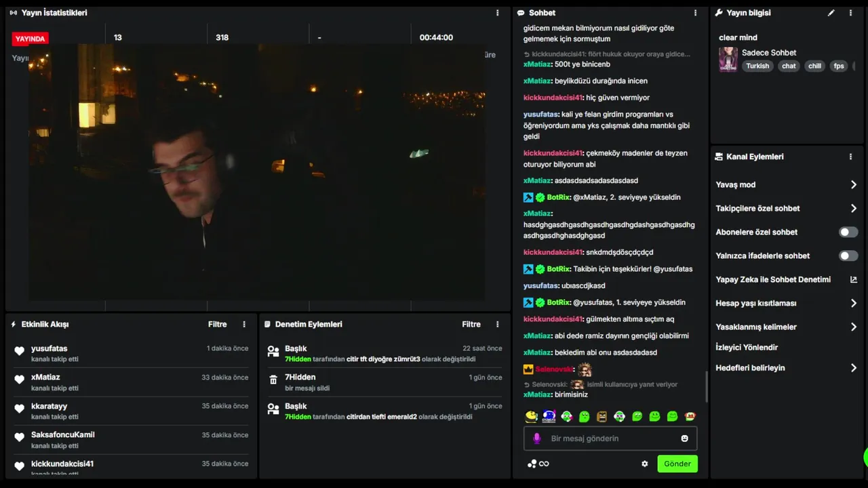Click the chat panel scrollbar
The image size is (868, 488).
click(x=707, y=386)
